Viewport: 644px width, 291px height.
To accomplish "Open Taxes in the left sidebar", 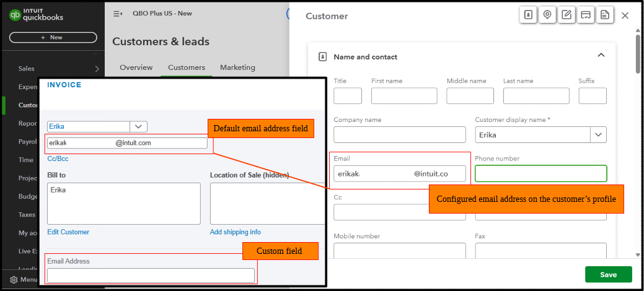I will tap(27, 214).
